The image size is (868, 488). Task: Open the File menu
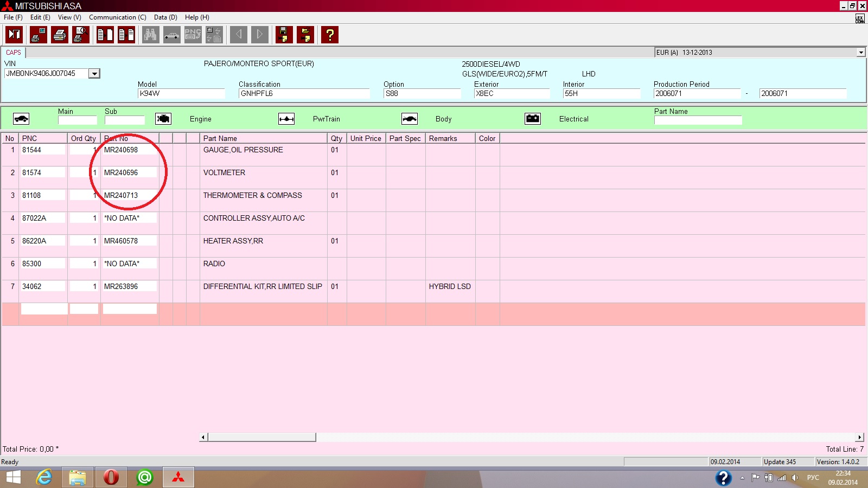click(x=13, y=17)
